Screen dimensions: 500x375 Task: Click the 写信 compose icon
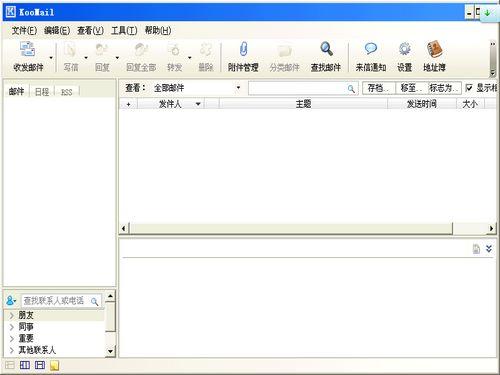click(71, 50)
